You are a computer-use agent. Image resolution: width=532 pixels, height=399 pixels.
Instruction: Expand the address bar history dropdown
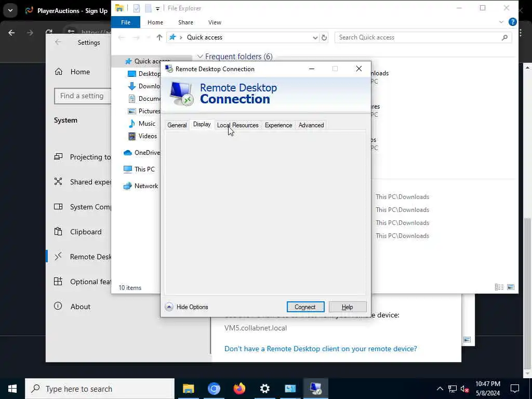(x=315, y=37)
